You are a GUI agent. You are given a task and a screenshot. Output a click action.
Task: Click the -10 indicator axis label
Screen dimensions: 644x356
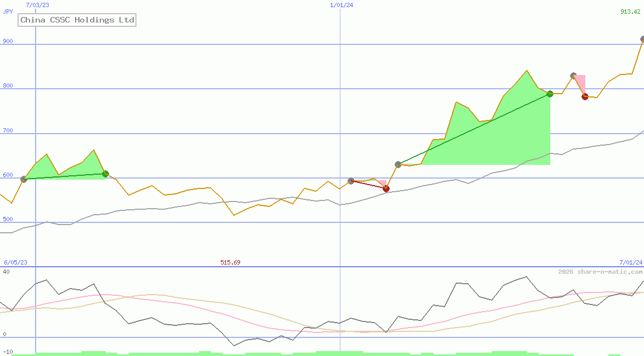point(8,352)
